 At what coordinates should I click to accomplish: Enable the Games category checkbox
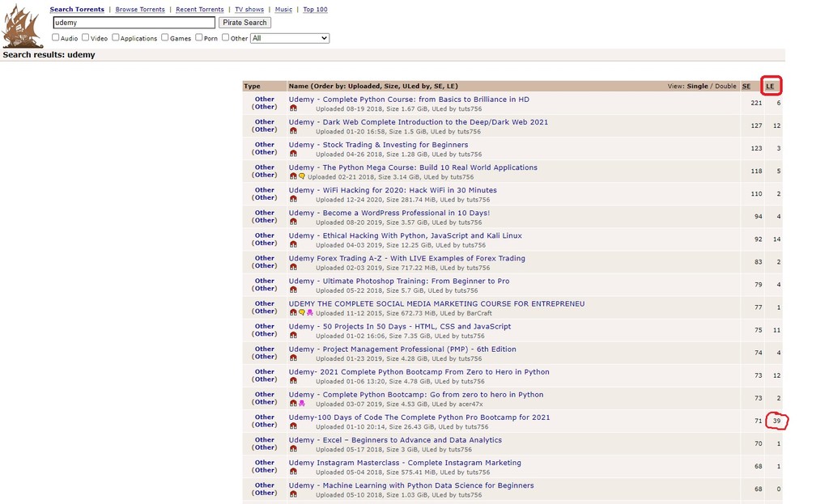pyautogui.click(x=165, y=37)
